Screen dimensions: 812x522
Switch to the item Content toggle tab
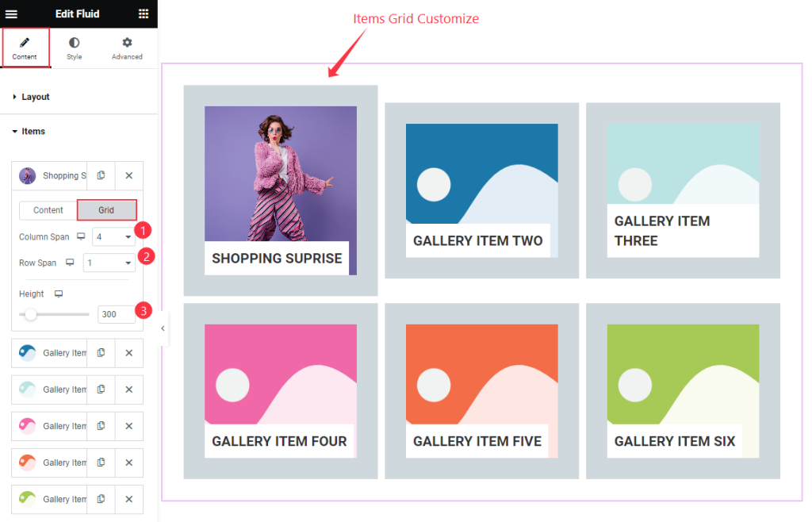pos(48,209)
